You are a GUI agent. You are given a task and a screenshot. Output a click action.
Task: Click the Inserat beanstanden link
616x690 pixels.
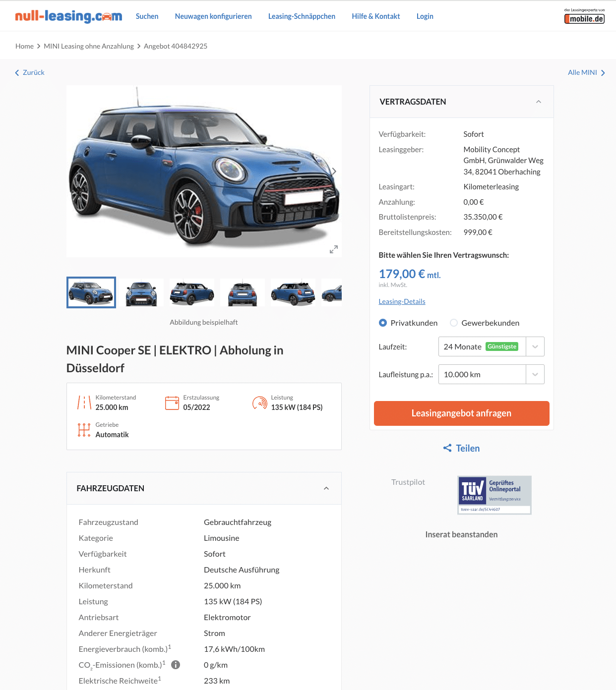tap(461, 534)
